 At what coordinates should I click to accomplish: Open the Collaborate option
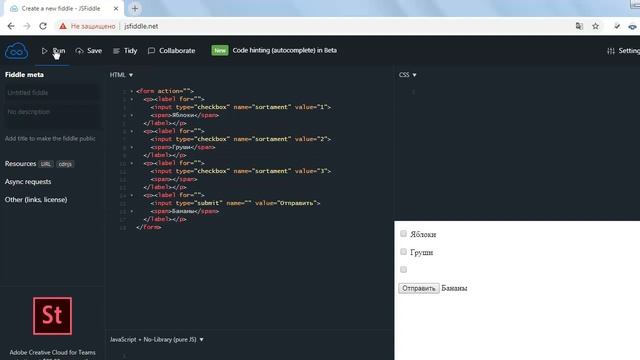171,51
